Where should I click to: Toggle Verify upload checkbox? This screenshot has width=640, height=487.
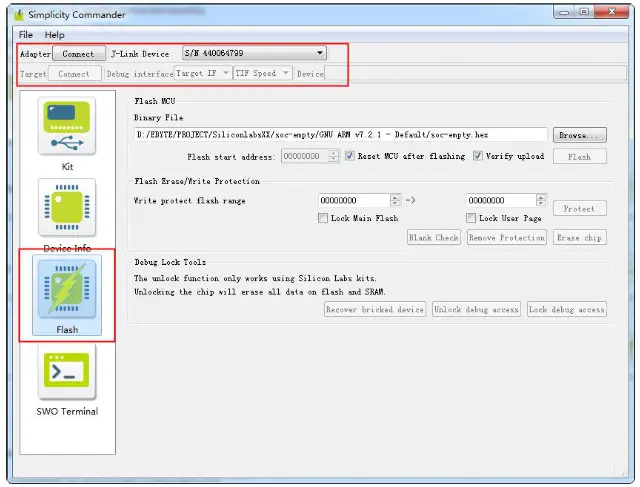tap(477, 156)
